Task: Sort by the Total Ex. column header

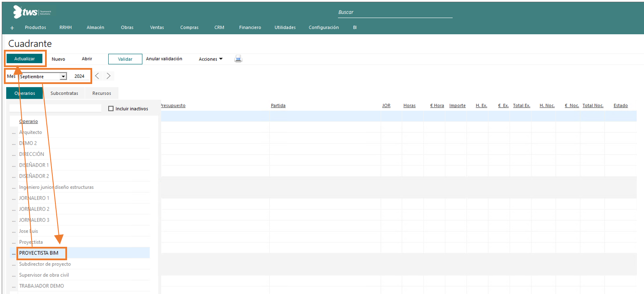Action: (x=522, y=106)
